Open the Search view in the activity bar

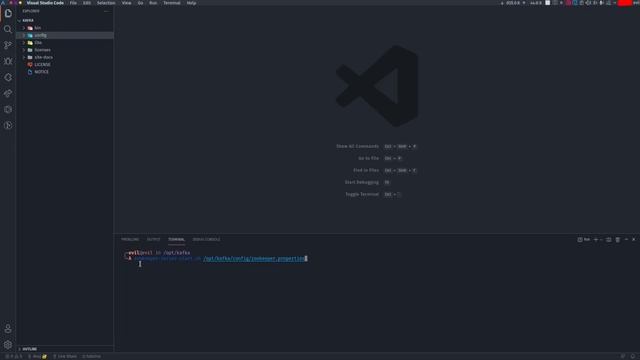[x=8, y=29]
